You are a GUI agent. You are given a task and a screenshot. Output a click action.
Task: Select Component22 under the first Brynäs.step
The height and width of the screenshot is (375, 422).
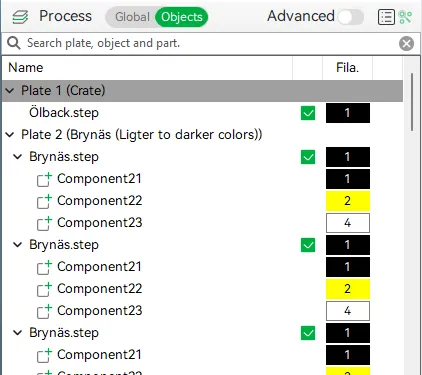[x=100, y=201]
